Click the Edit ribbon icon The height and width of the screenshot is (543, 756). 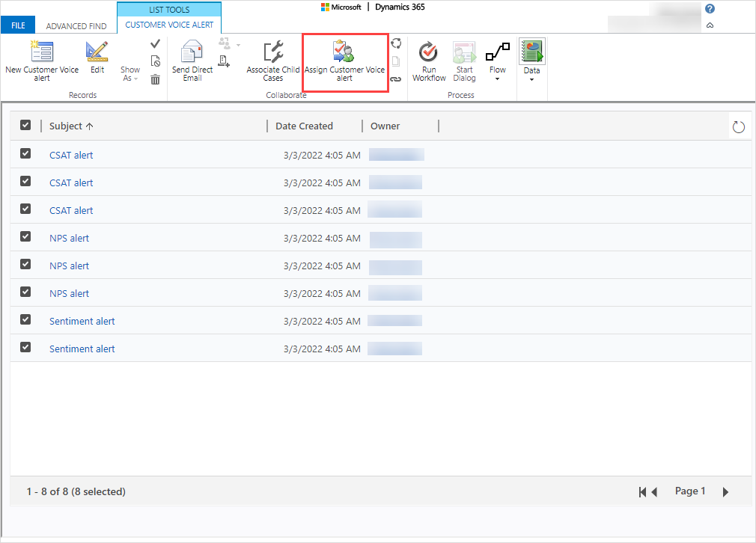97,58
